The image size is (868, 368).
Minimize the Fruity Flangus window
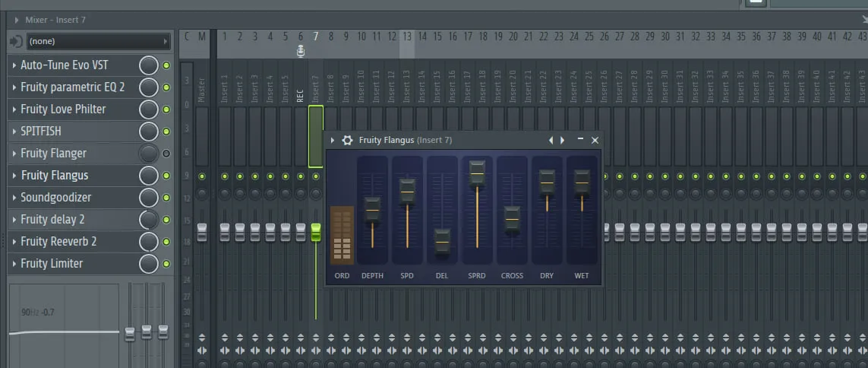tap(580, 139)
